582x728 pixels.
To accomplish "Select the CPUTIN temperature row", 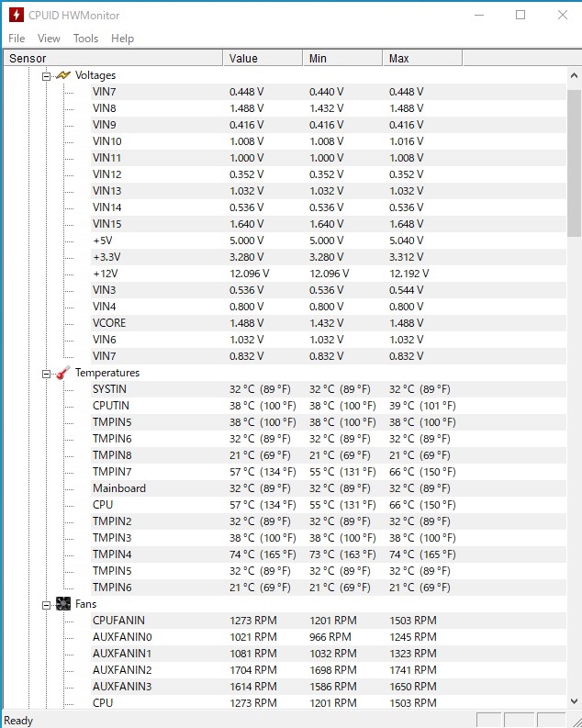I will pos(111,406).
